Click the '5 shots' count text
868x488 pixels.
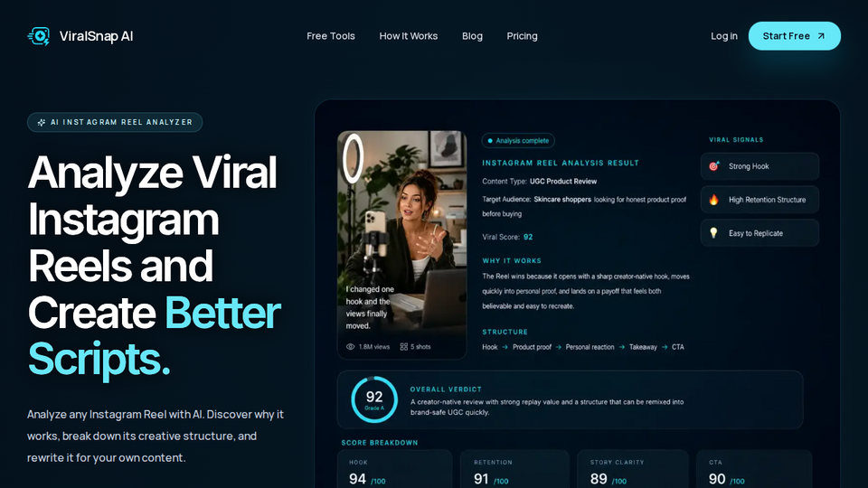click(x=420, y=347)
